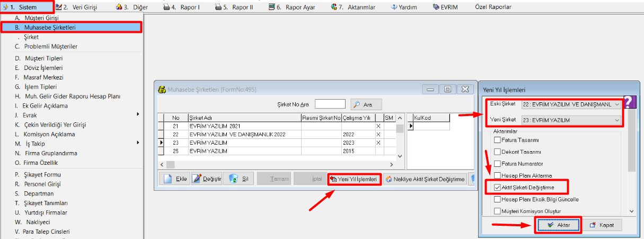Click the Şirket Adı column header
The height and width of the screenshot is (239, 644).
(244, 118)
